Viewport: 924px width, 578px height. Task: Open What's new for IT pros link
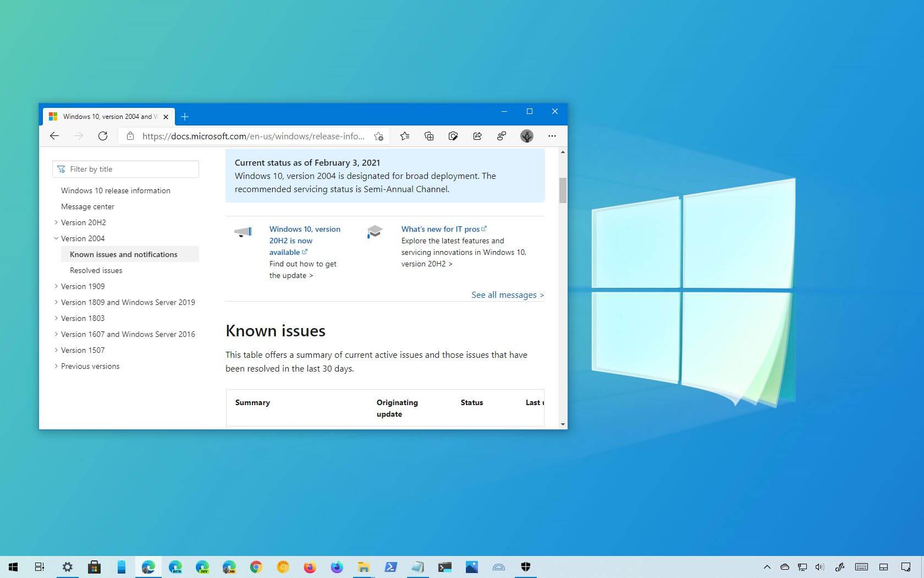[443, 229]
